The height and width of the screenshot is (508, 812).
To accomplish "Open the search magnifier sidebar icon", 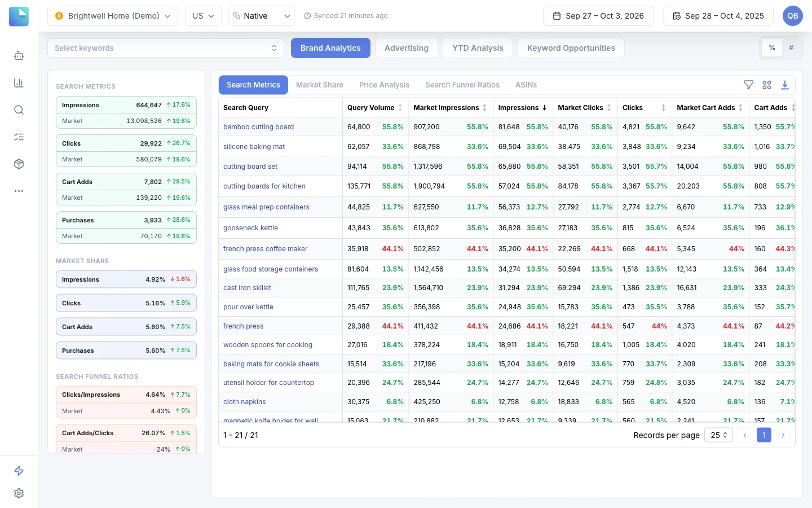I will [19, 110].
